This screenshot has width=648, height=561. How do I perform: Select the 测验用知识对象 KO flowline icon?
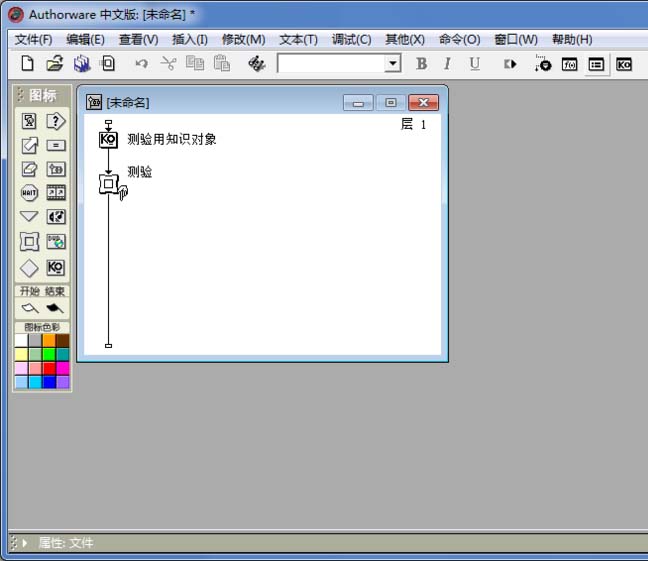click(x=108, y=140)
